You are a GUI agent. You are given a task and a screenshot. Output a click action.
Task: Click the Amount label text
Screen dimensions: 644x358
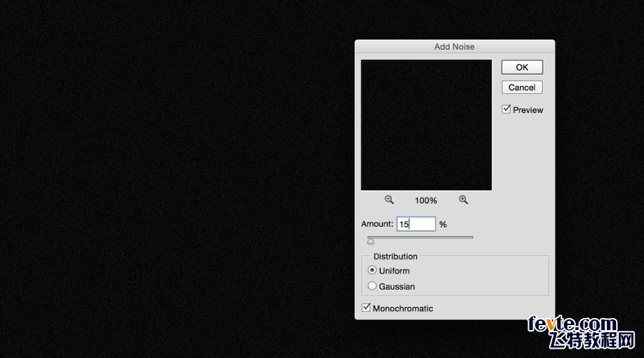pos(377,224)
